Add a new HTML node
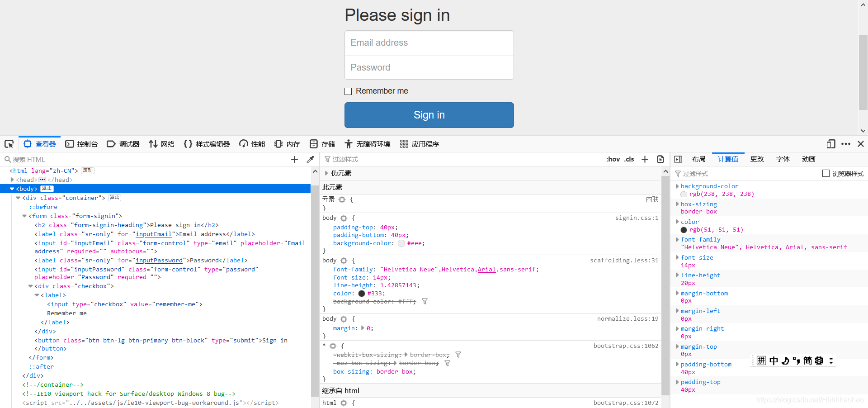 (294, 159)
